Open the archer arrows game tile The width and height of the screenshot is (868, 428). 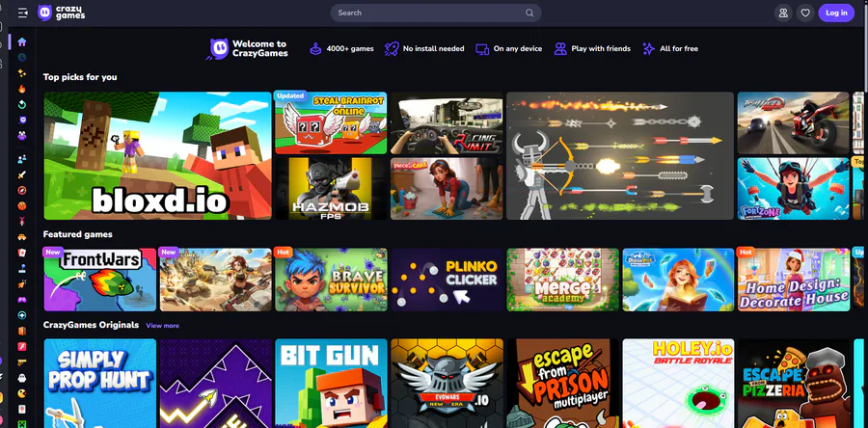tap(620, 155)
